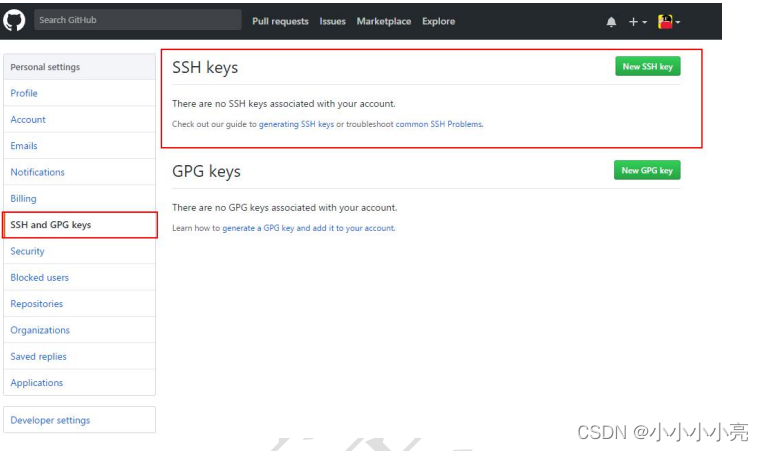
Task: Open Marketplace in top navigation
Action: coord(383,21)
